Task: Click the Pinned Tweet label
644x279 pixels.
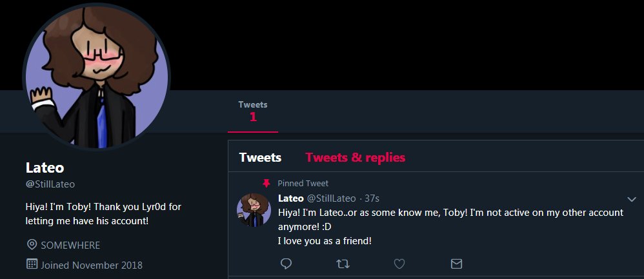Action: 303,184
